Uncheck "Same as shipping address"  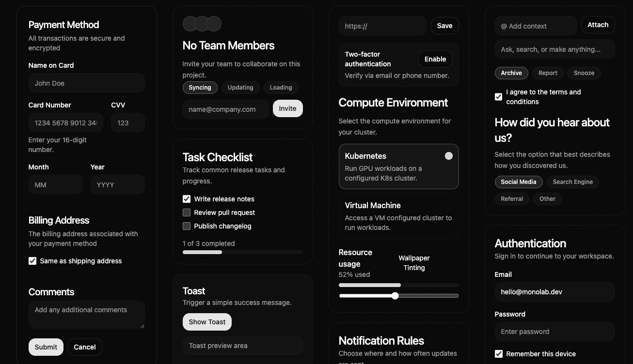click(x=32, y=260)
